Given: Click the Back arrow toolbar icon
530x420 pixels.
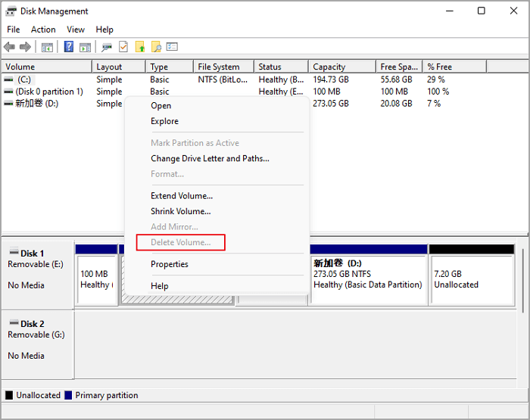Looking at the screenshot, I should click(x=10, y=47).
